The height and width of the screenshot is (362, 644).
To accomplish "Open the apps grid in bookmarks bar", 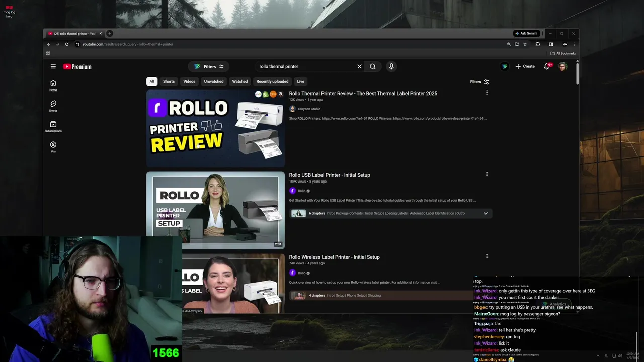I will pyautogui.click(x=48, y=53).
